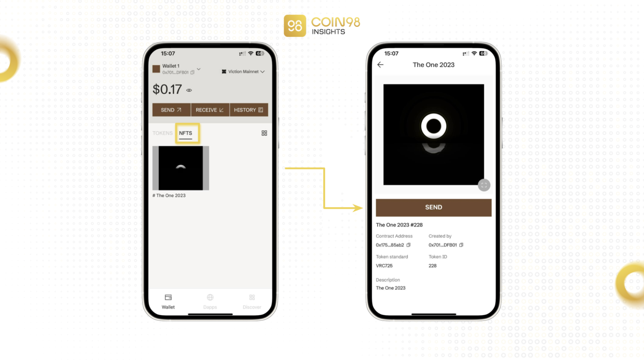644x363 pixels.
Task: Select the NFTS tab in wallet
Action: pos(186,133)
